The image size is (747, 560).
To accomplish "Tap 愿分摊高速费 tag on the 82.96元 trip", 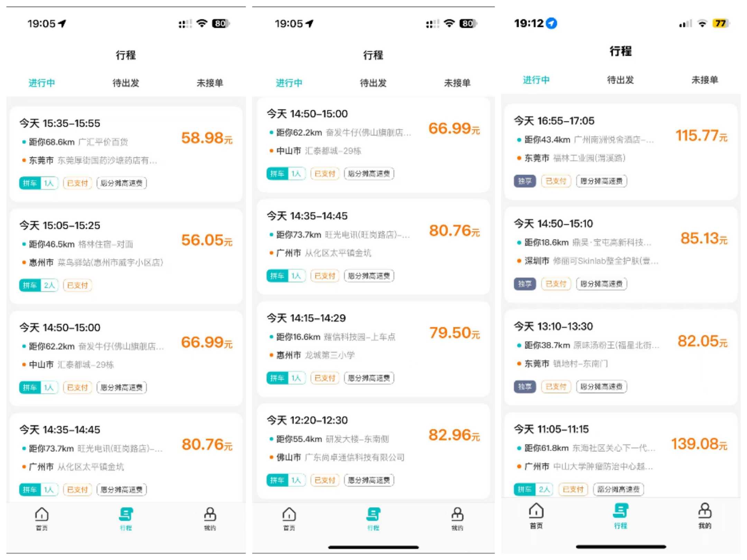I will point(369,480).
